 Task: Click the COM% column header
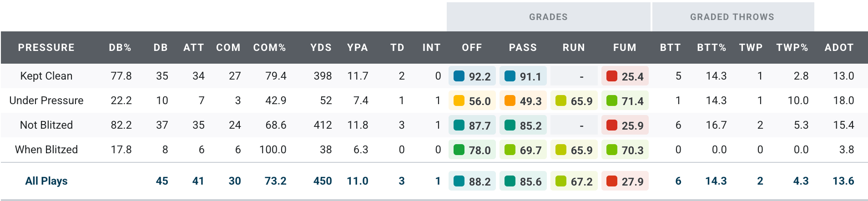[x=269, y=48]
